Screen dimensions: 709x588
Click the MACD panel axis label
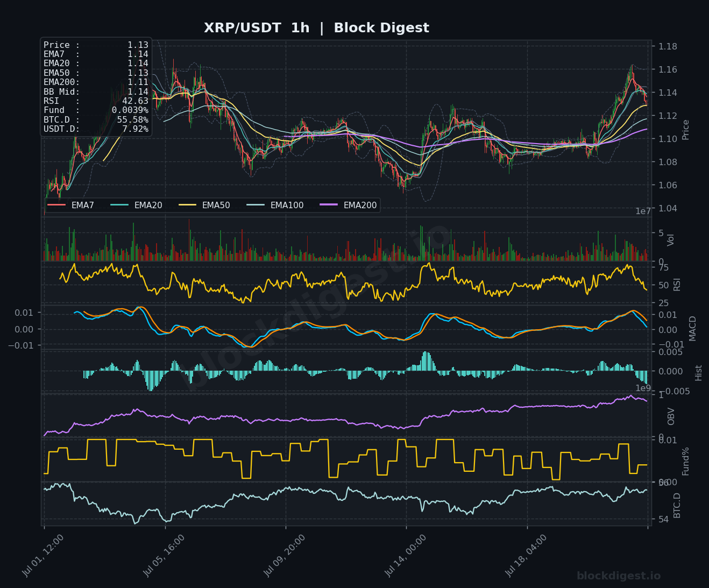coord(693,328)
